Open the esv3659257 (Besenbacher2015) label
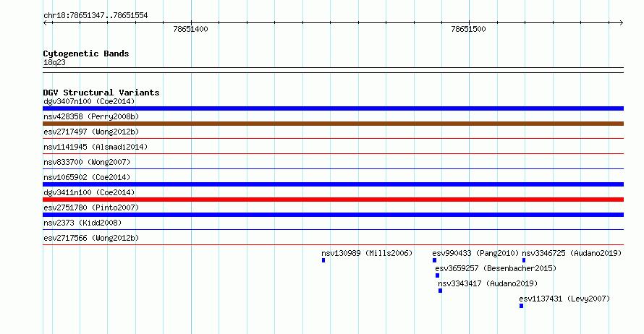This screenshot has width=644, height=334. point(496,268)
